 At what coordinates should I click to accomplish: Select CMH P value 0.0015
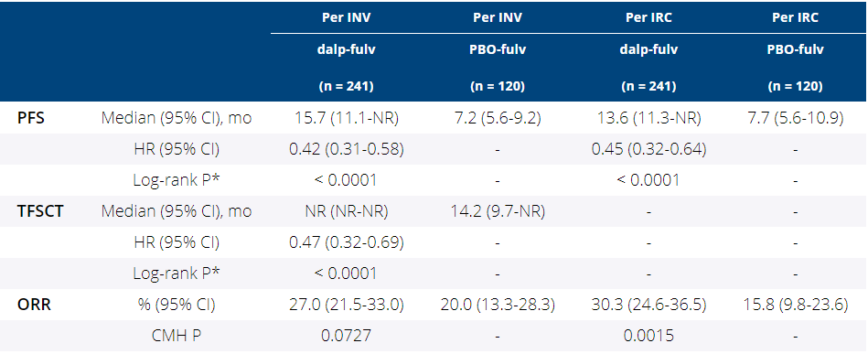[x=648, y=336]
